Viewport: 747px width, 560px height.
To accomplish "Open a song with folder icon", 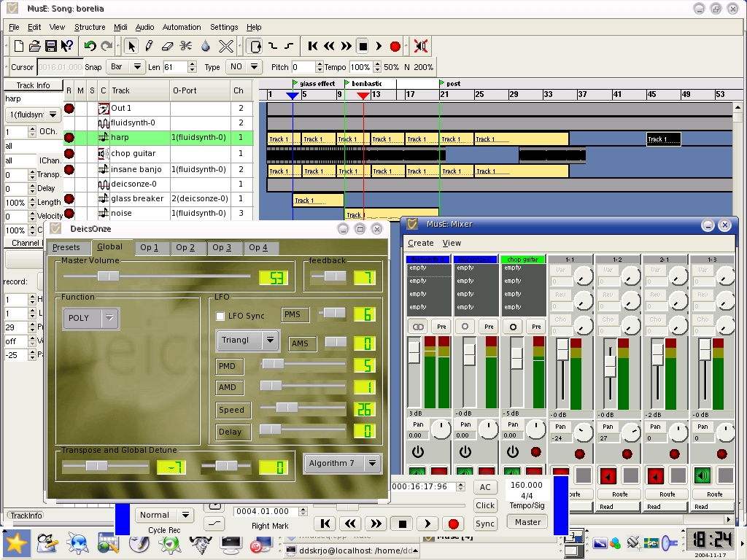I will [35, 46].
